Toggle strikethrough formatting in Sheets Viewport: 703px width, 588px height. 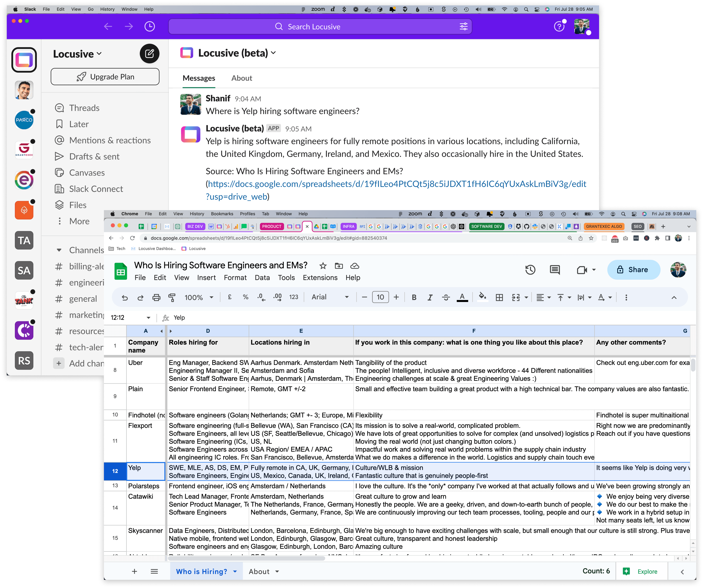tap(446, 297)
